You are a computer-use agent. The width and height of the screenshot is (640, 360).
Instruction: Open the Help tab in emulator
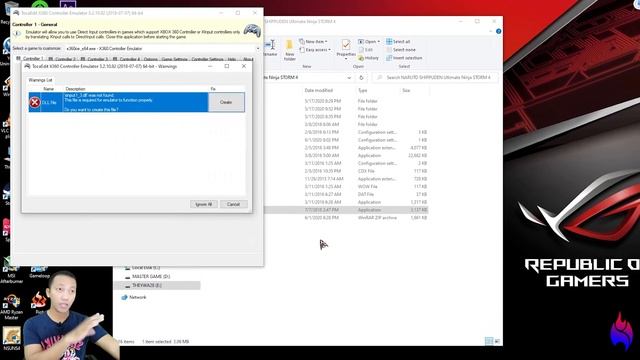pos(232,59)
